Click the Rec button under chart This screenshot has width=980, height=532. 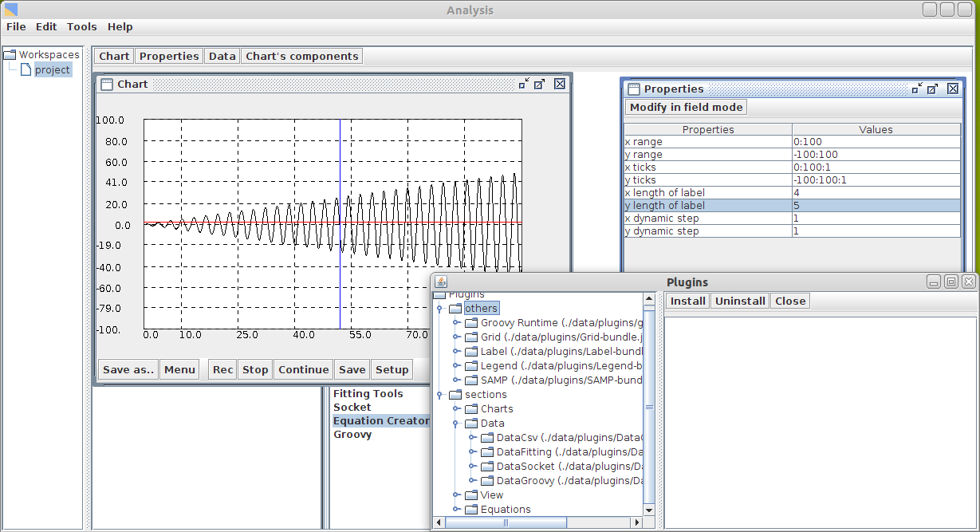[x=223, y=369]
